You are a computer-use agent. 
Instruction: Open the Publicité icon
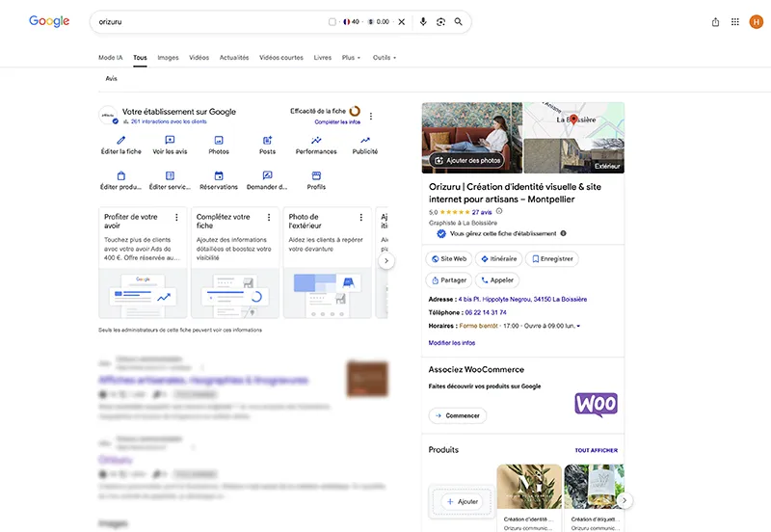365,140
